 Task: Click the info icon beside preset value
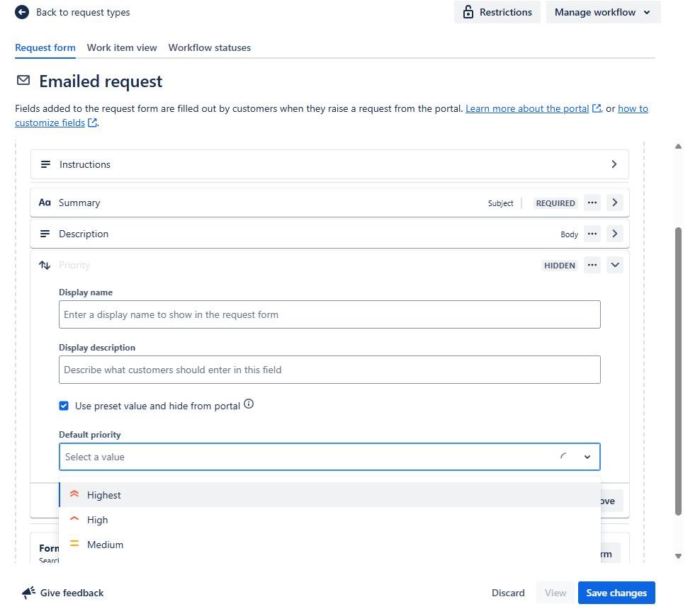(x=249, y=404)
